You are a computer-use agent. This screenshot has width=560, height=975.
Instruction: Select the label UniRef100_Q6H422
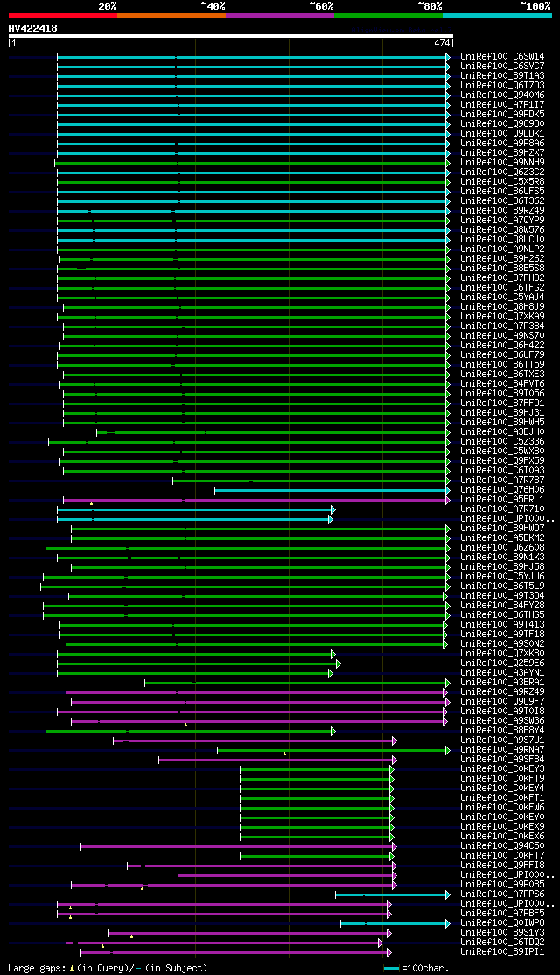tap(503, 346)
